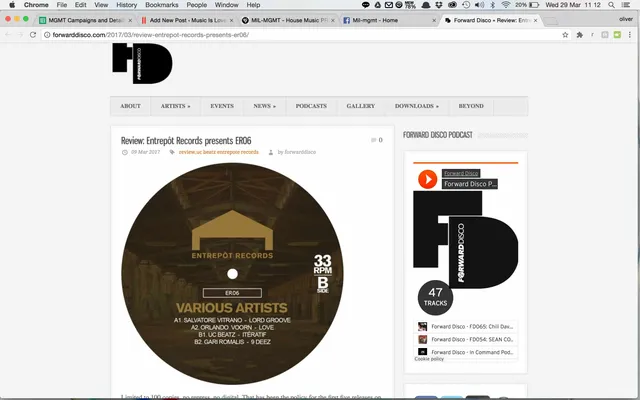The width and height of the screenshot is (640, 400).
Task: Click the post title Review: Entrepôt Records presents ER06
Action: (x=186, y=140)
